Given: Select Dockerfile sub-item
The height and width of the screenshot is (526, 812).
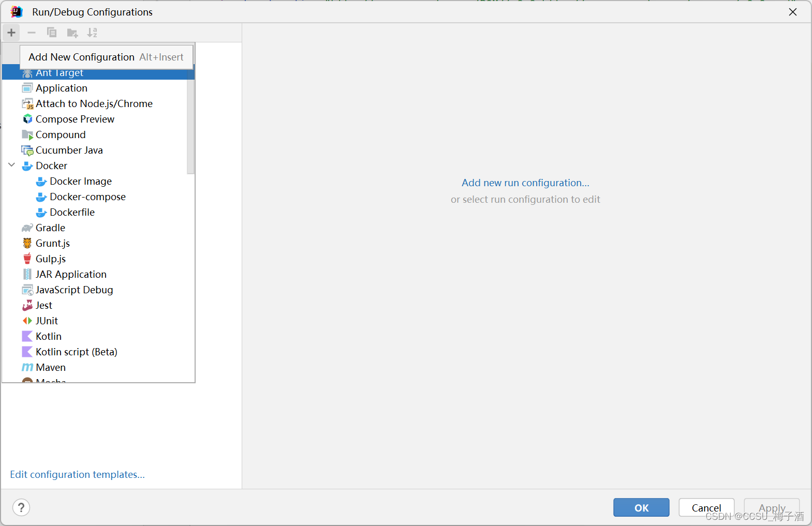Looking at the screenshot, I should point(98,212).
